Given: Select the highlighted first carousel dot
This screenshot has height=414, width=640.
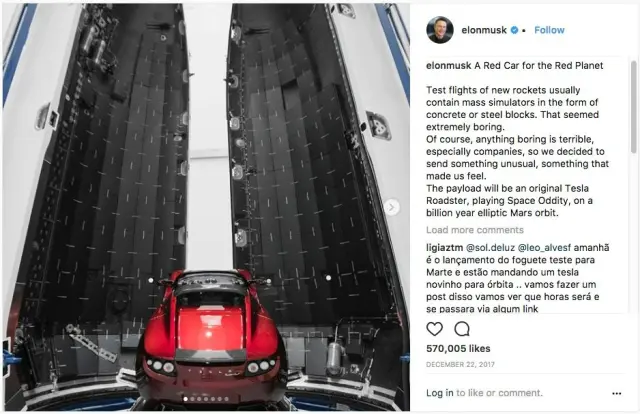Looking at the screenshot, I should 186,399.
